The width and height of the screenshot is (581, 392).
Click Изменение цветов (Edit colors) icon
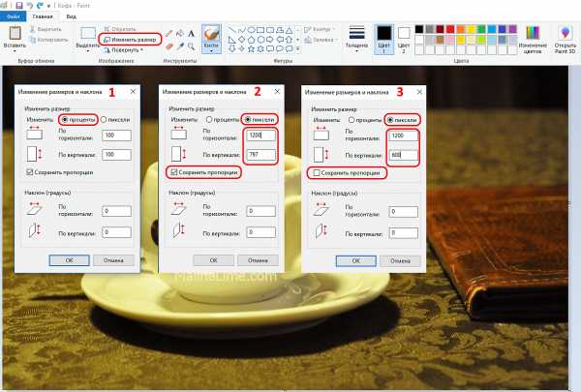pos(533,33)
